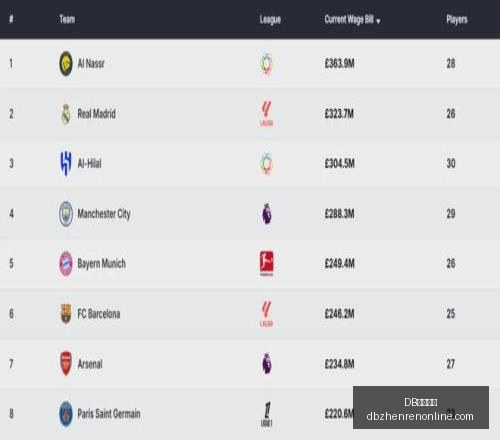
Task: Open the Paris Saint Germain team link
Action: [x=109, y=414]
